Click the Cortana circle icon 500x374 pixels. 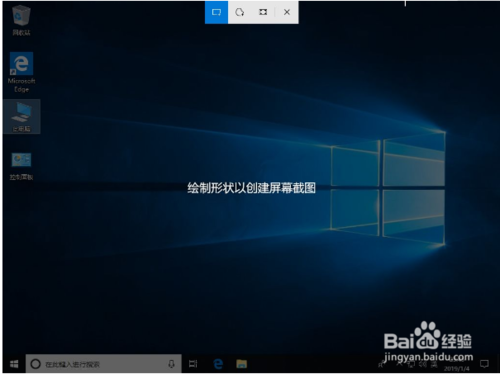pos(35,364)
